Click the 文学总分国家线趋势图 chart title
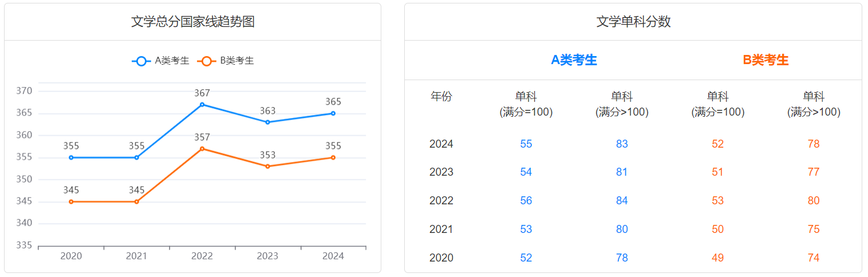The width and height of the screenshot is (868, 277). coord(193,22)
